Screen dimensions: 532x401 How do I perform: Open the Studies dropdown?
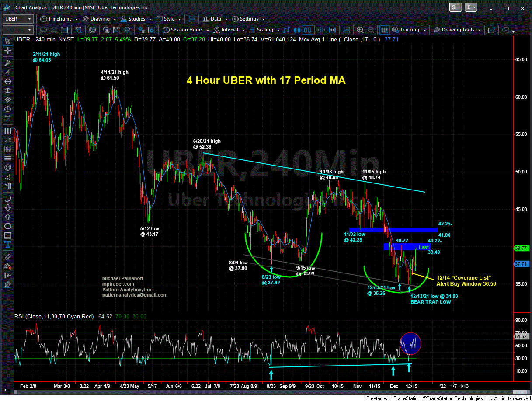tap(136, 19)
